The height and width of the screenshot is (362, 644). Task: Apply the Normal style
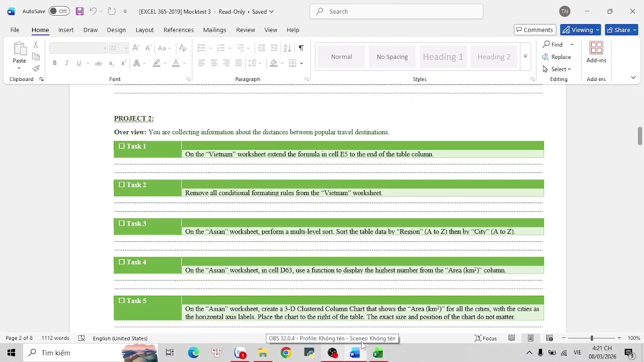[x=342, y=56]
